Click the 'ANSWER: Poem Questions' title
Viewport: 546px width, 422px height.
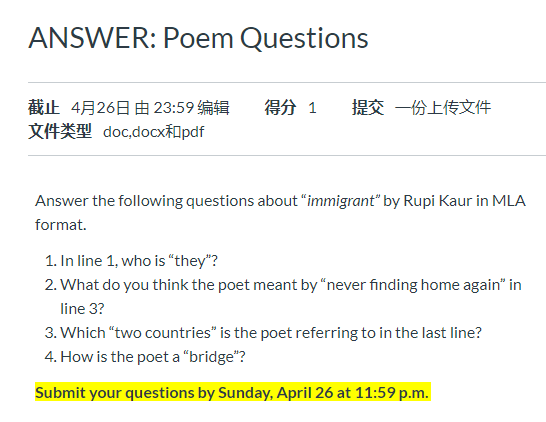tap(198, 38)
